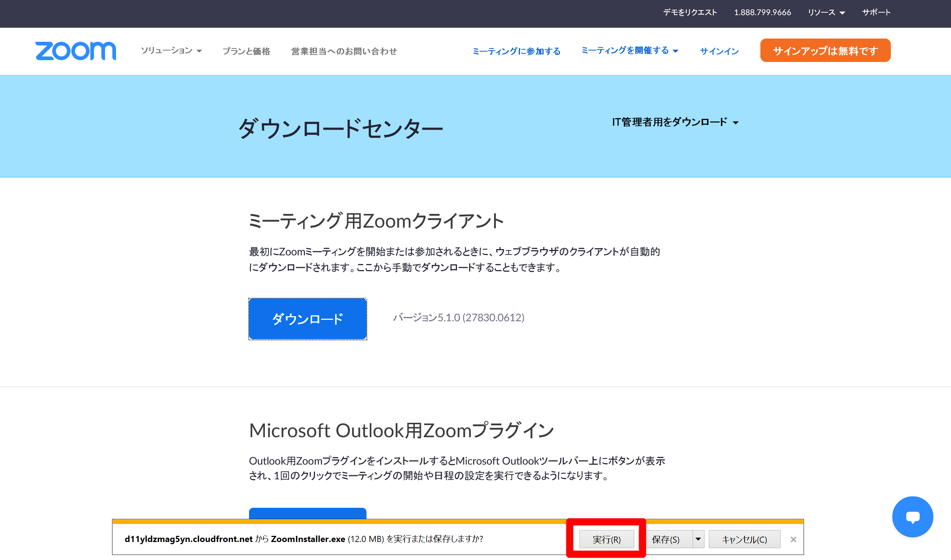Click the ミーティング用Zoomクライアント heading
The width and height of the screenshot is (951, 560).
point(375,220)
